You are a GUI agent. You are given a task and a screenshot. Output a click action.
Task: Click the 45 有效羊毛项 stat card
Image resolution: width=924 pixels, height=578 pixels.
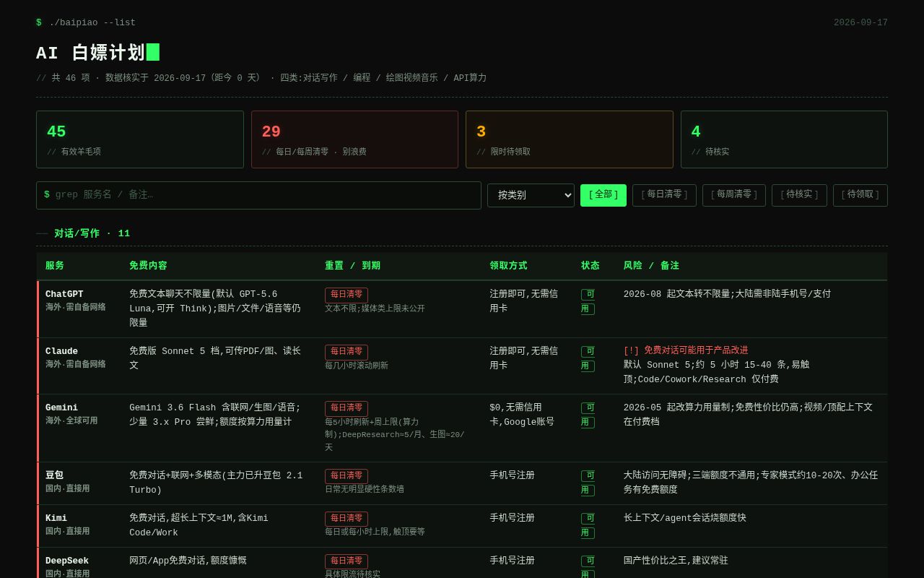pyautogui.click(x=140, y=139)
